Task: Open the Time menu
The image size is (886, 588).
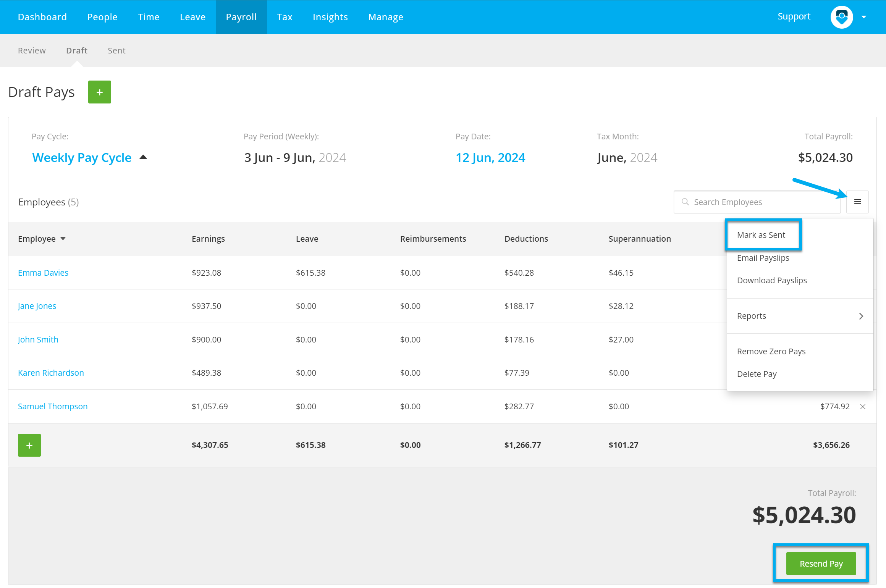Action: point(149,17)
